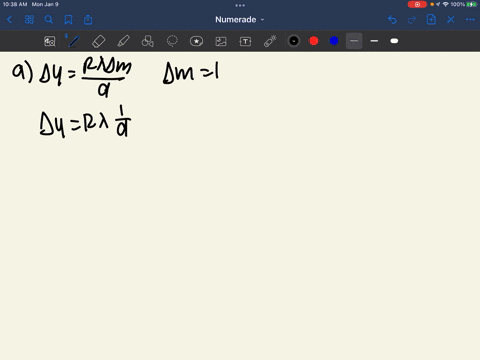The width and height of the screenshot is (480, 360).
Task: Open the share/export menu
Action: click(x=88, y=20)
